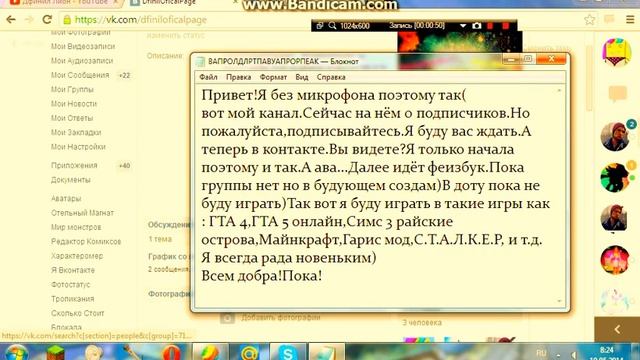
Task: Collapse chat sidebar with arrow button
Action: coord(617,329)
